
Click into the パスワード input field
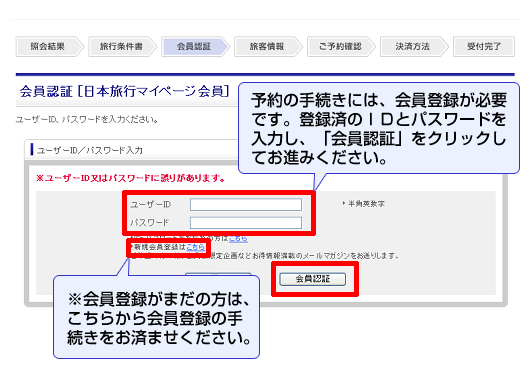pyautogui.click(x=246, y=223)
